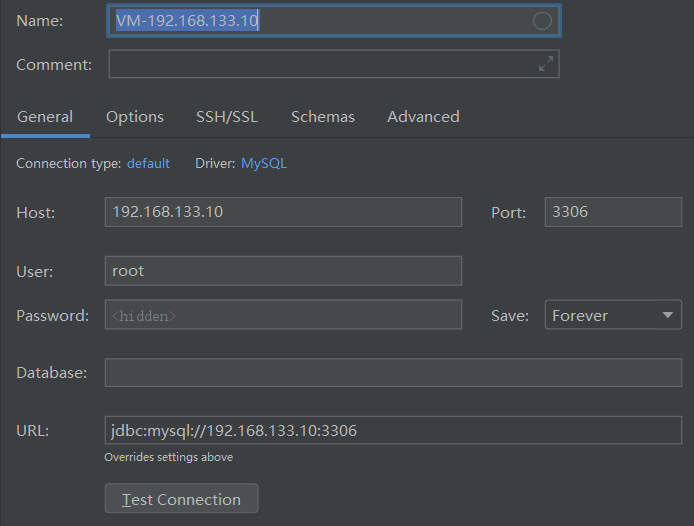Click the Comment input field

tap(334, 64)
